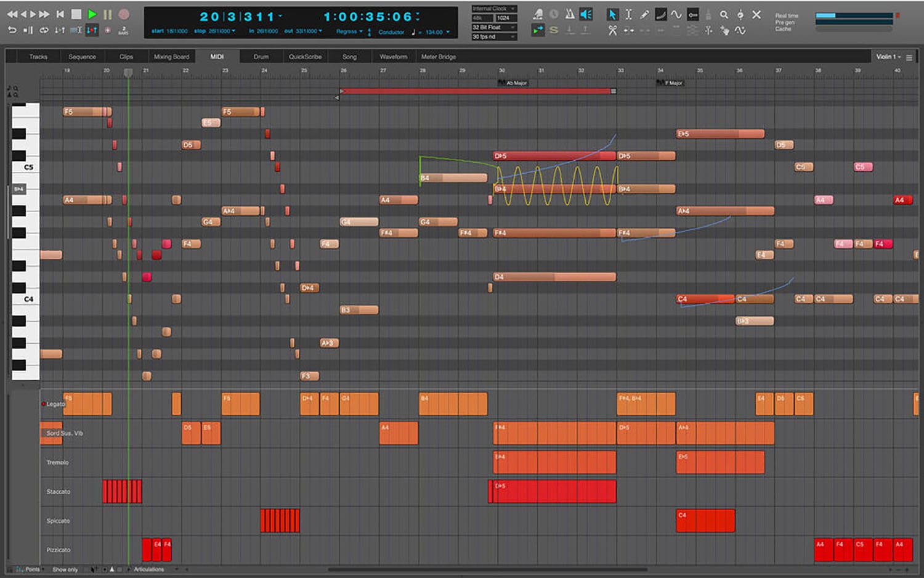Screen dimensions: 924x578
Task: Switch to the Meter Bridge tab
Action: 439,57
